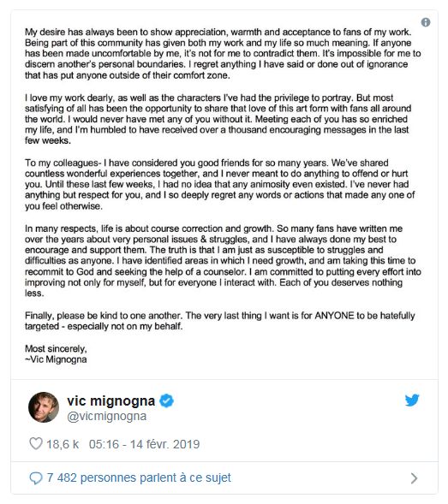Click the "Most sincerely" sign-off text
Viewport: 448px width, 504px height.
tap(56, 349)
